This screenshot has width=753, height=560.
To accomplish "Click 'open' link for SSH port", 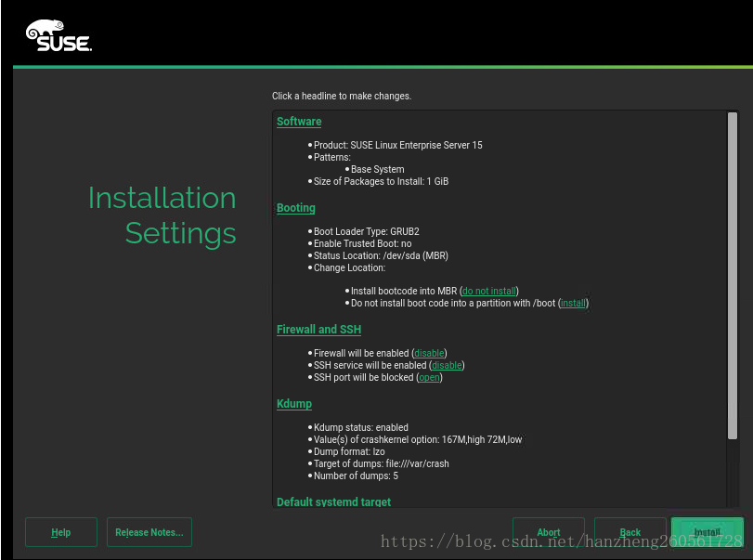I will (429, 377).
